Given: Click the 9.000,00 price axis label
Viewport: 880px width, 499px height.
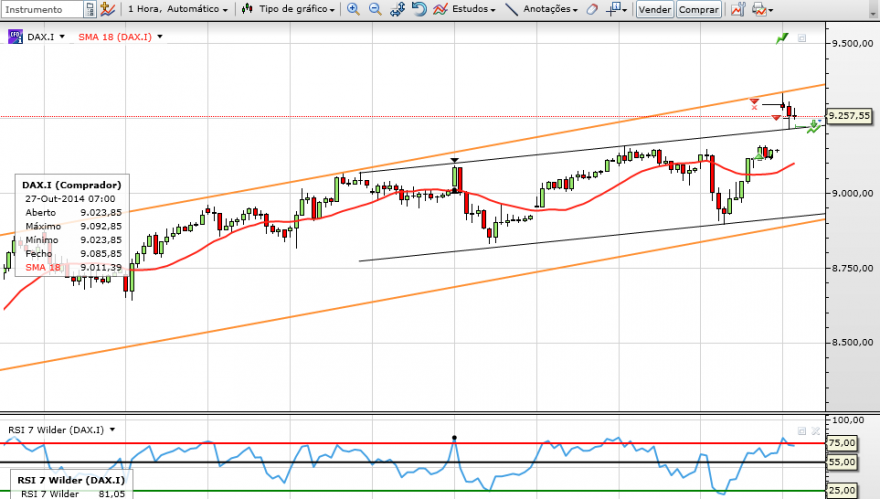Looking at the screenshot, I should coord(852,193).
